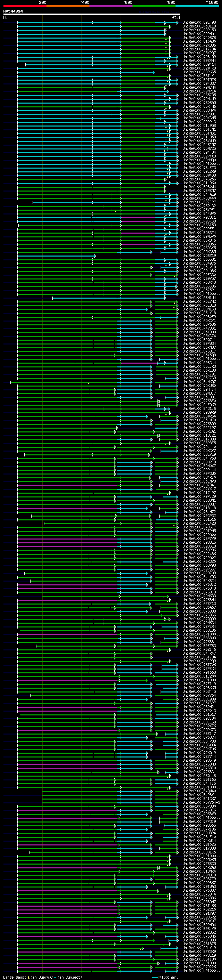Select the UniRef100_O65735 label
This screenshot has height=980, width=222.
pyautogui.click(x=199, y=95)
